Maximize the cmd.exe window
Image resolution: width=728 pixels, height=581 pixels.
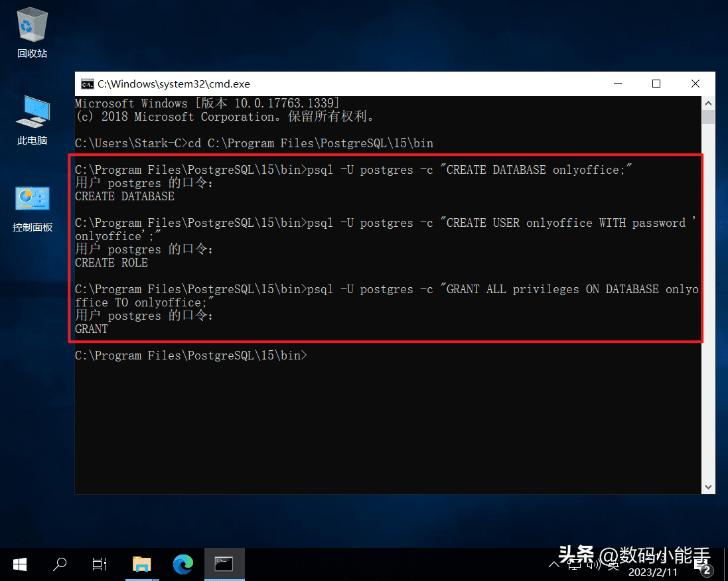pos(656,84)
